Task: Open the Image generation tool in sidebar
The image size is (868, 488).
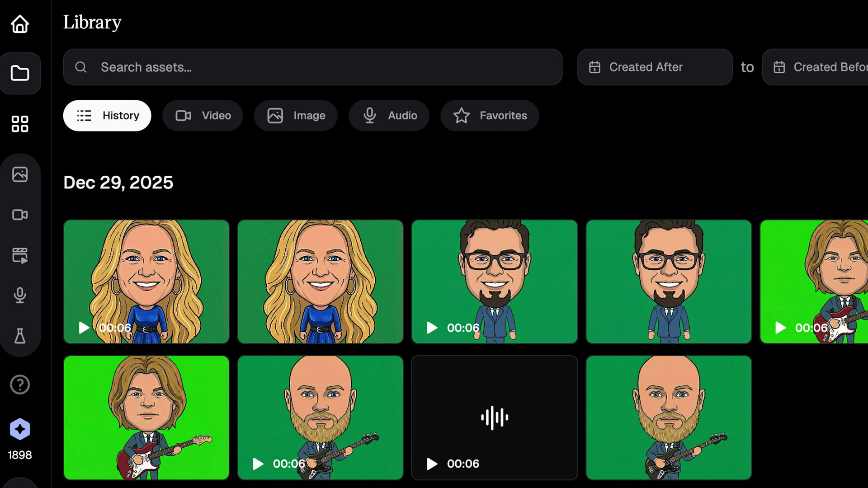Action: click(x=20, y=174)
